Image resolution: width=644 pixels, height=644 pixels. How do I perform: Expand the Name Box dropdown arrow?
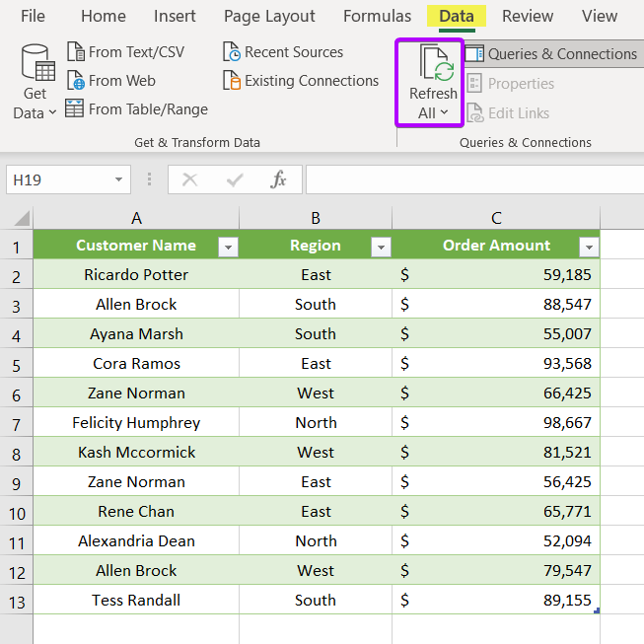118,179
